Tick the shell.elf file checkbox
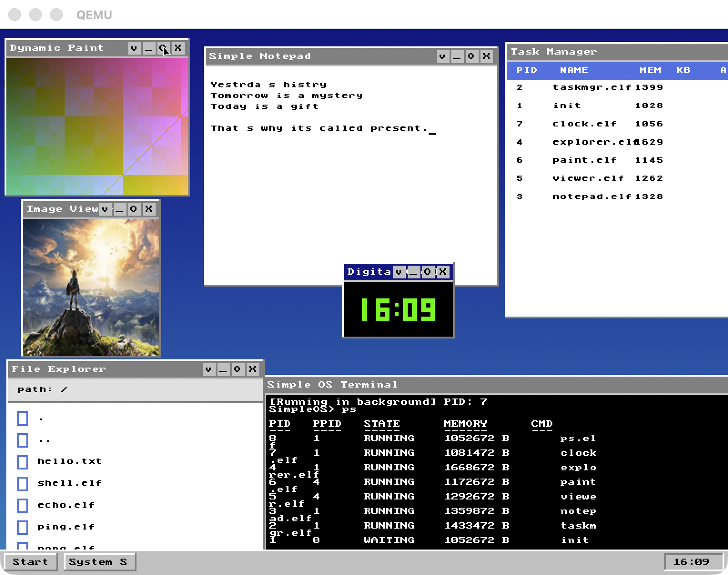The image size is (728, 575). (x=23, y=484)
